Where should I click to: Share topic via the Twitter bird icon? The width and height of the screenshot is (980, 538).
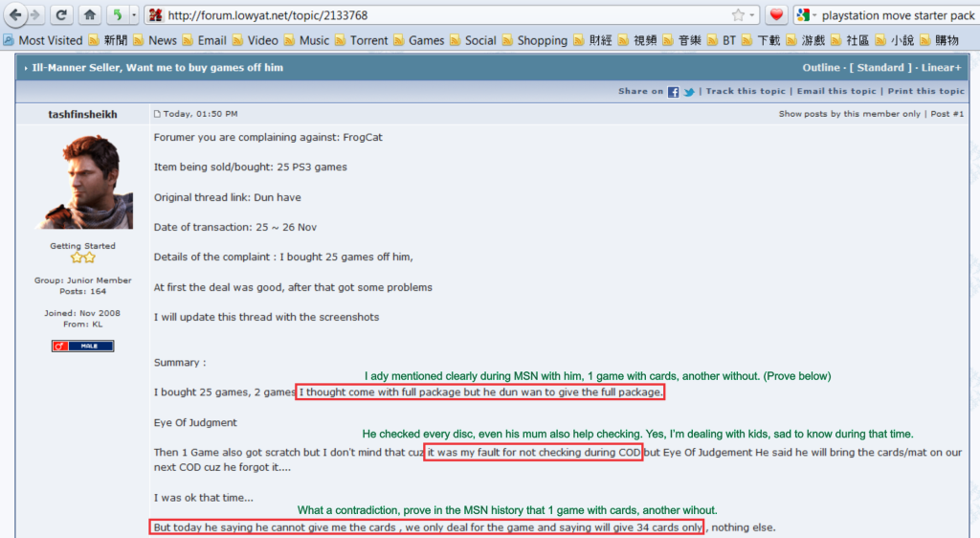tap(689, 92)
